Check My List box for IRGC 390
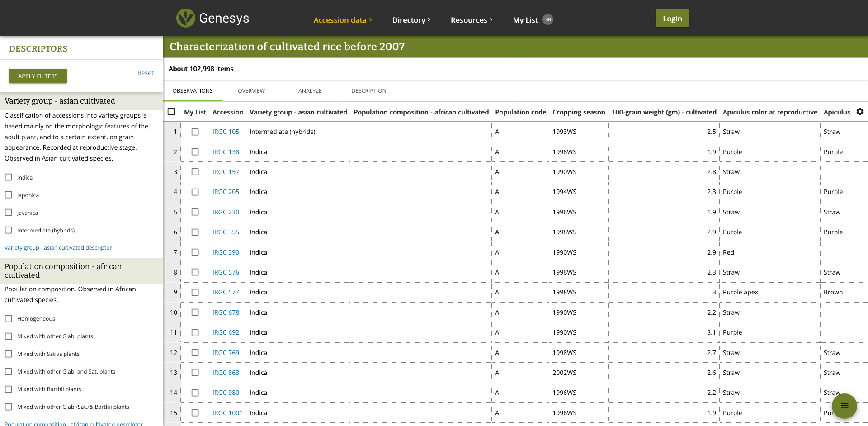 (195, 252)
